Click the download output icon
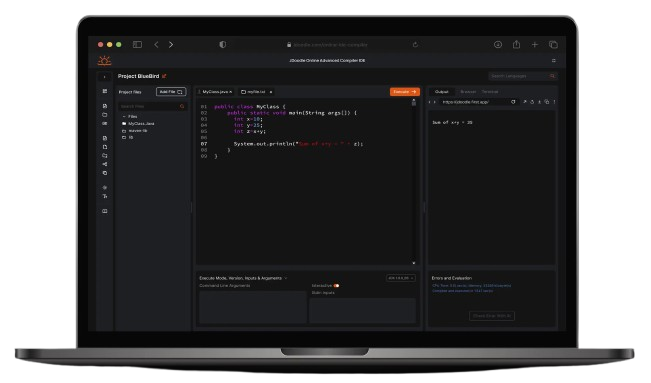 539,102
